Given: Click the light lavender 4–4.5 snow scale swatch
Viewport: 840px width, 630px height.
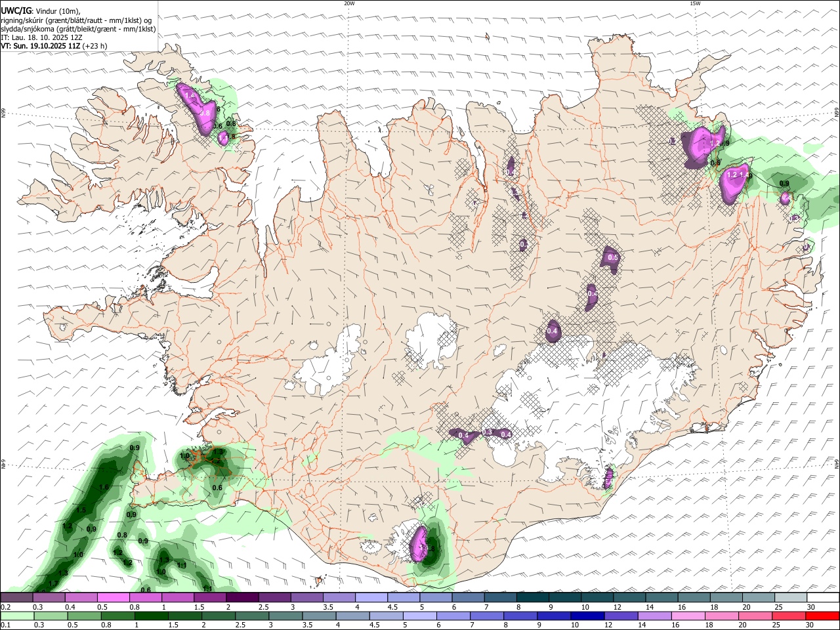Looking at the screenshot, I should (x=371, y=598).
